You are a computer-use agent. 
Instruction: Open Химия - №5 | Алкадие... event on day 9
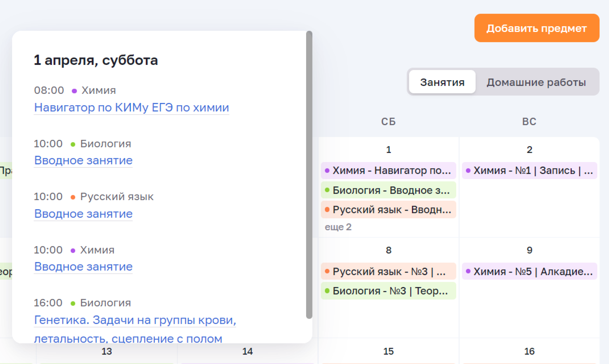529,271
